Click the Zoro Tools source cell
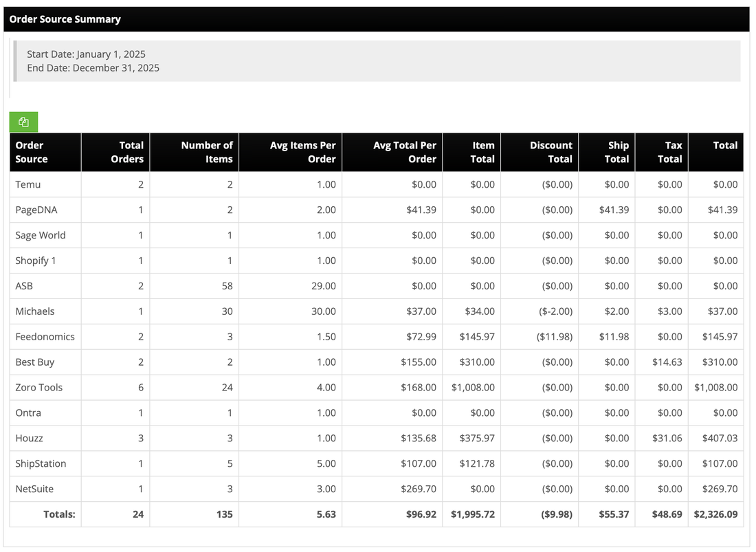 click(45, 388)
